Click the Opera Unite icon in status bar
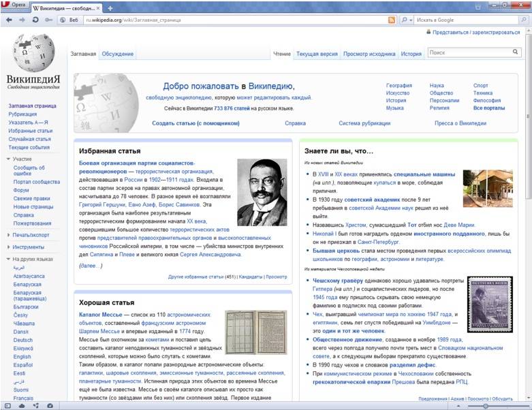The width and height of the screenshot is (532, 410). [36, 406]
